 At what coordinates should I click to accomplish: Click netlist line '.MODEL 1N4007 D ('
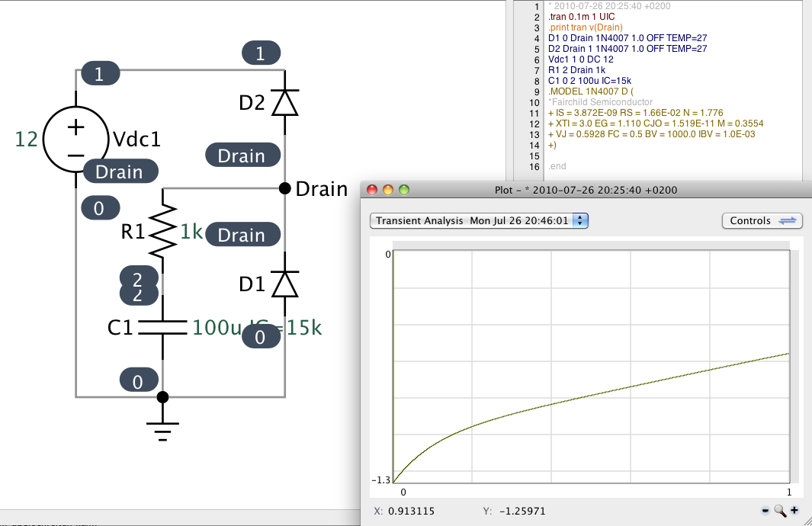[x=590, y=91]
